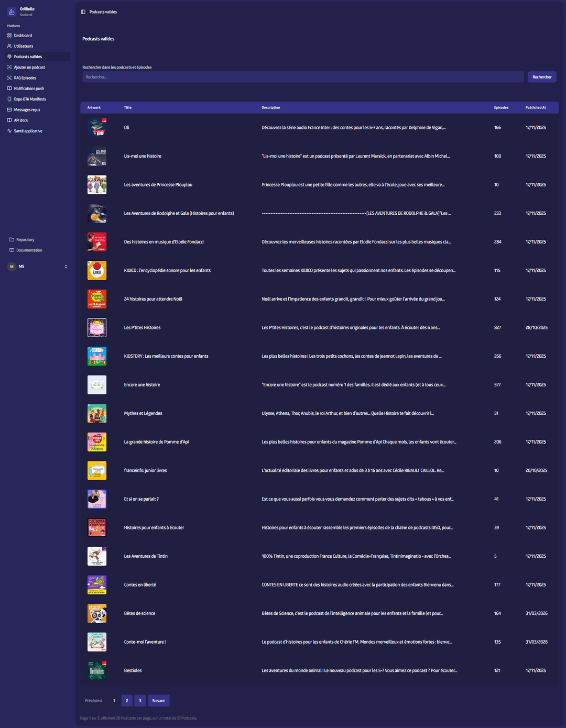This screenshot has width=566, height=728.
Task: Click the Published At column header
Action: coord(536,107)
